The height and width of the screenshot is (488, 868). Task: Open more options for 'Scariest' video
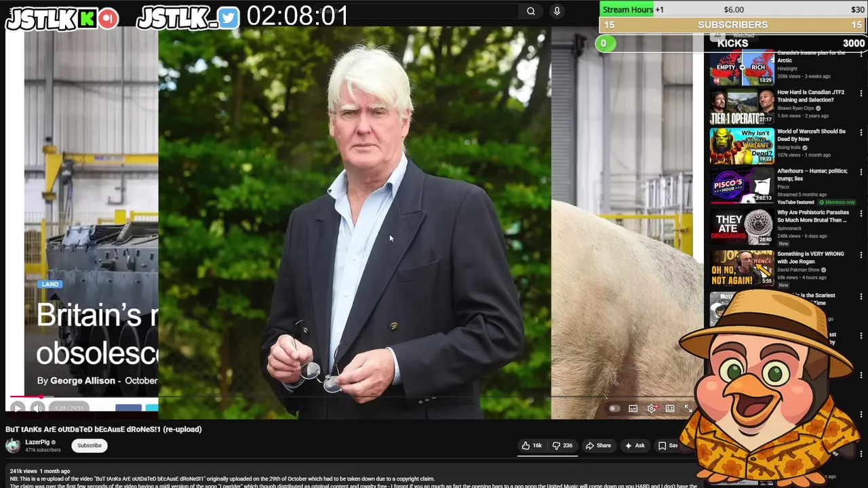(x=861, y=297)
